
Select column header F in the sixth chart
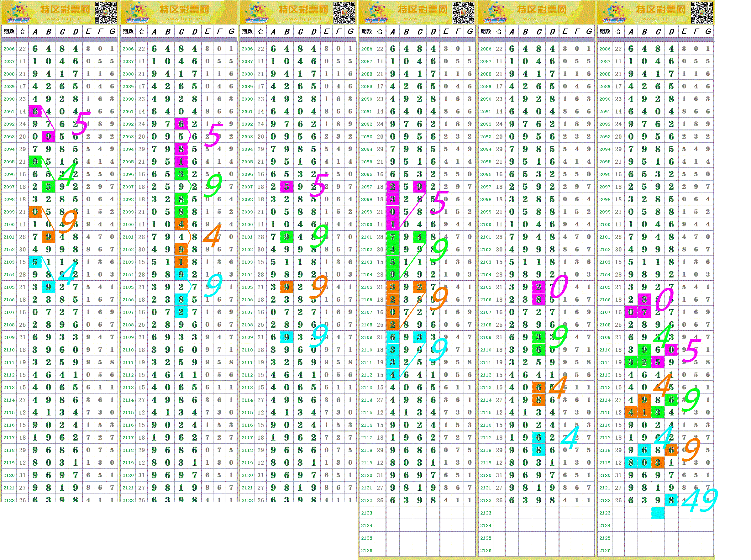tap(696, 32)
